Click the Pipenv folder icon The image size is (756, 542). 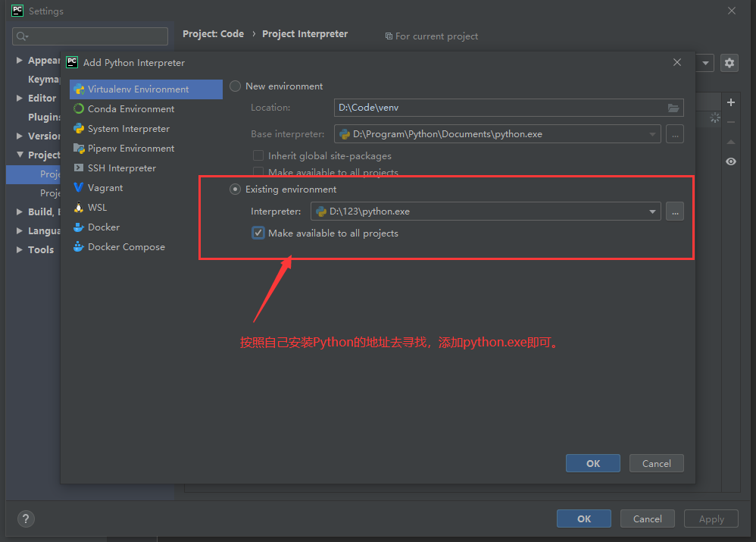tap(79, 148)
